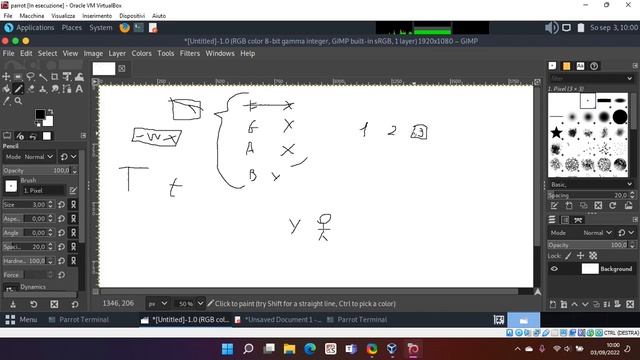The height and width of the screenshot is (360, 640).
Task: Switch to the Patterns tab
Action: [567, 66]
